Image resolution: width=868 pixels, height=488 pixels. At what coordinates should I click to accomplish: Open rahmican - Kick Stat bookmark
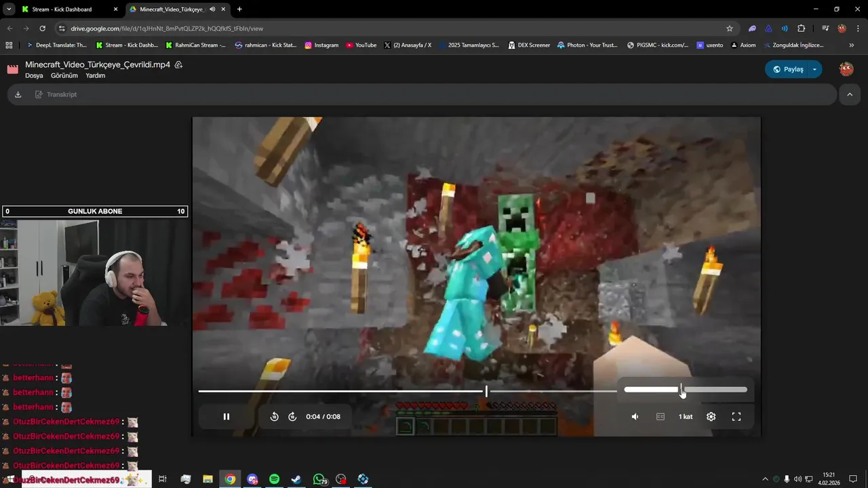click(266, 45)
